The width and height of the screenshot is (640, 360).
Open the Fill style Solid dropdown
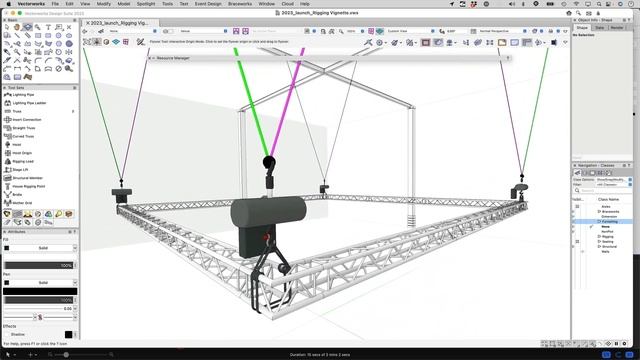point(43,248)
